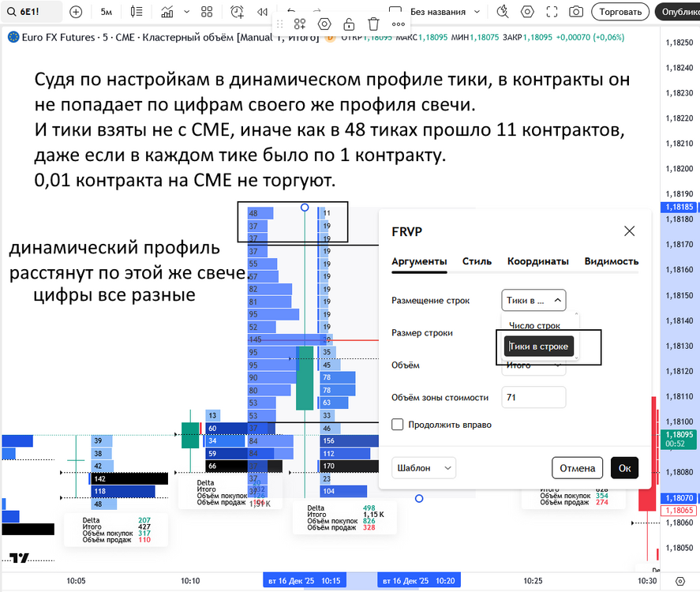Click the lower FRVP anchor circle
This screenshot has width=700, height=592.
point(419,498)
